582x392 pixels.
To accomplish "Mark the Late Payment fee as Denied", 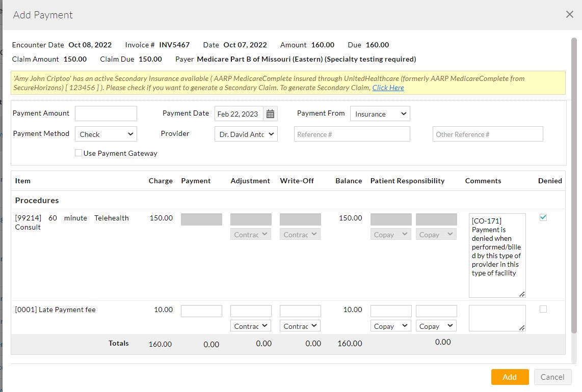I will (543, 309).
